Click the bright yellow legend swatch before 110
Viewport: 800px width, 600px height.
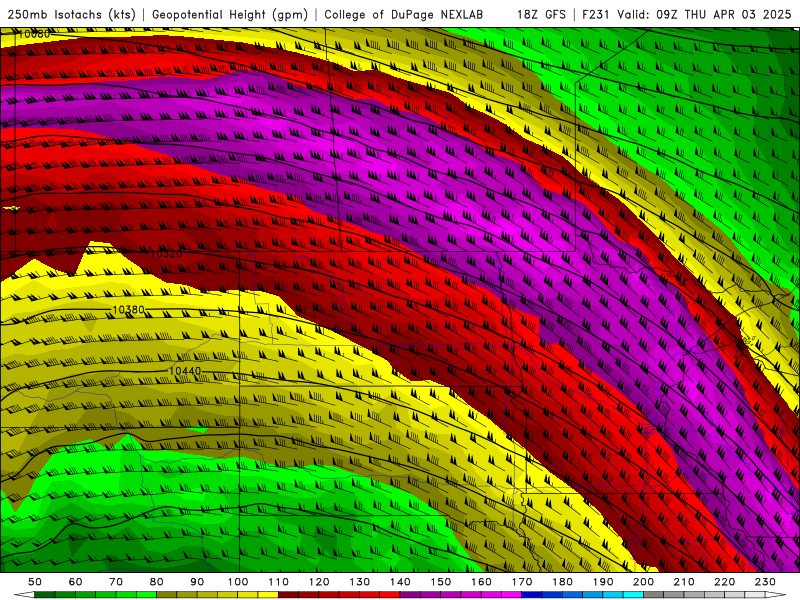click(268, 595)
